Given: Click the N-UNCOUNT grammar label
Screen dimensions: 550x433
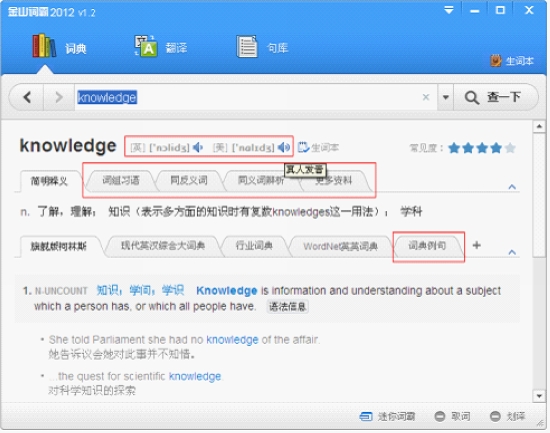Looking at the screenshot, I should pyautogui.click(x=61, y=291).
